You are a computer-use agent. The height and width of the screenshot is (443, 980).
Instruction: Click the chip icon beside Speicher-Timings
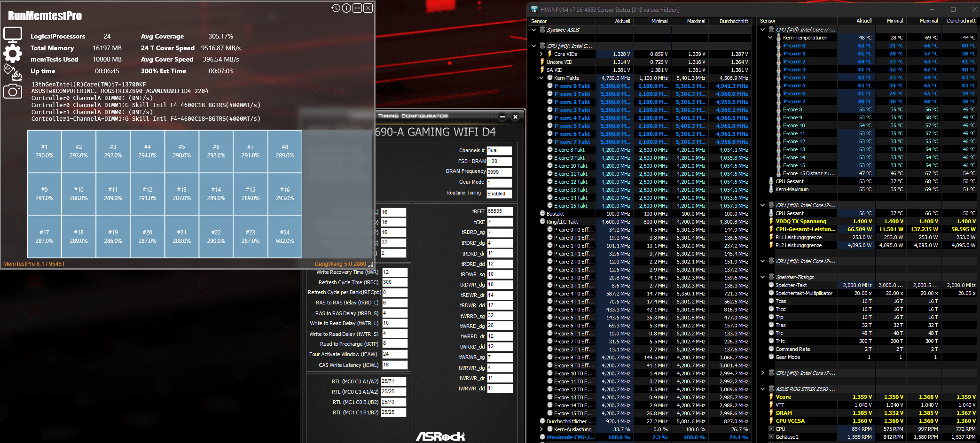[771, 277]
